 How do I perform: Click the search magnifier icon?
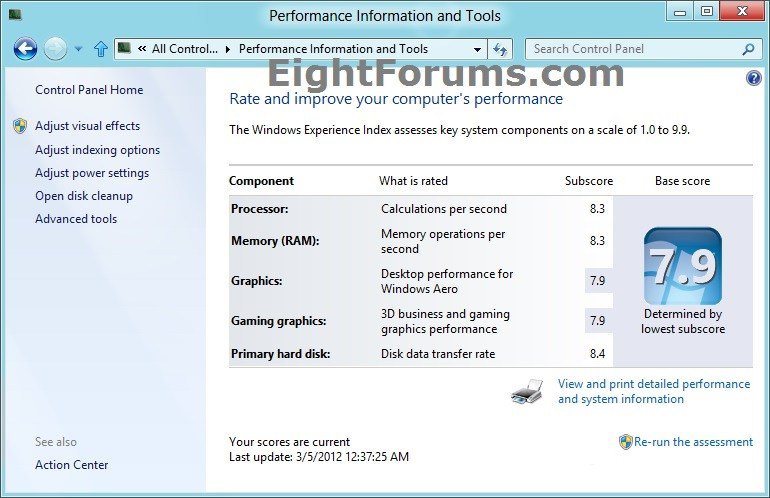(748, 49)
